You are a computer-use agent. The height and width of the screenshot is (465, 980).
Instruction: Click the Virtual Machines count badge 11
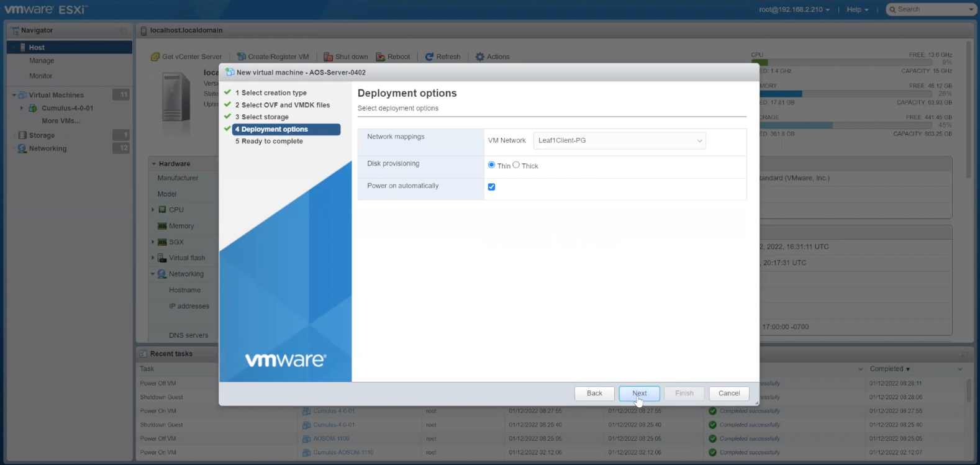point(121,95)
